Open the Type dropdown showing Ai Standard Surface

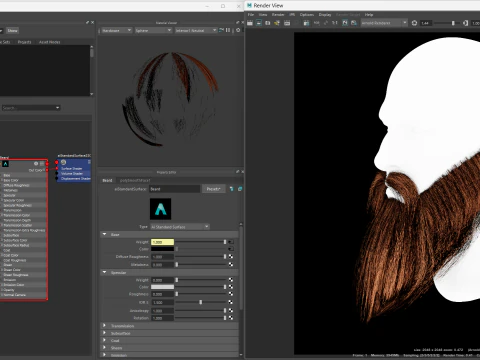(180, 227)
